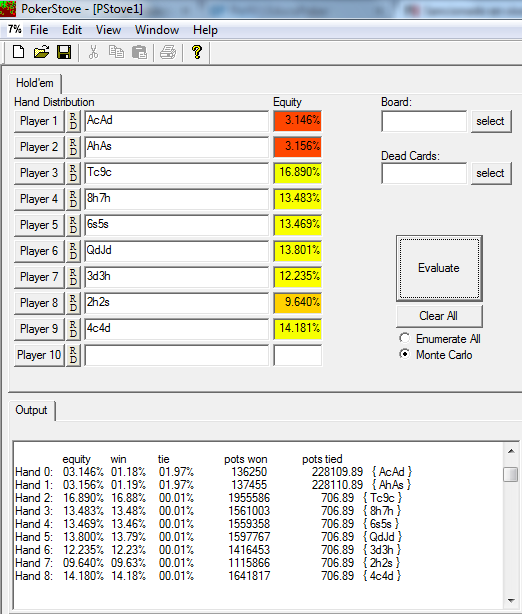The image size is (522, 614).
Task: Click the Board input field
Action: pyautogui.click(x=424, y=121)
